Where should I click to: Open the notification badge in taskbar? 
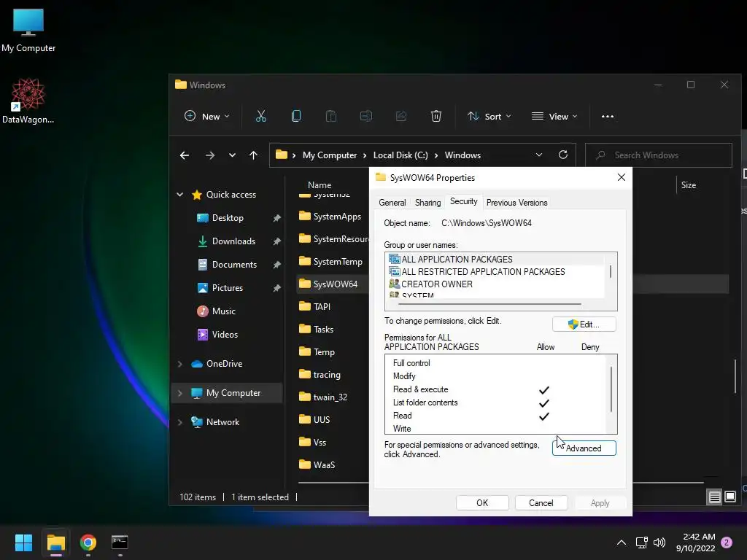[x=727, y=542]
